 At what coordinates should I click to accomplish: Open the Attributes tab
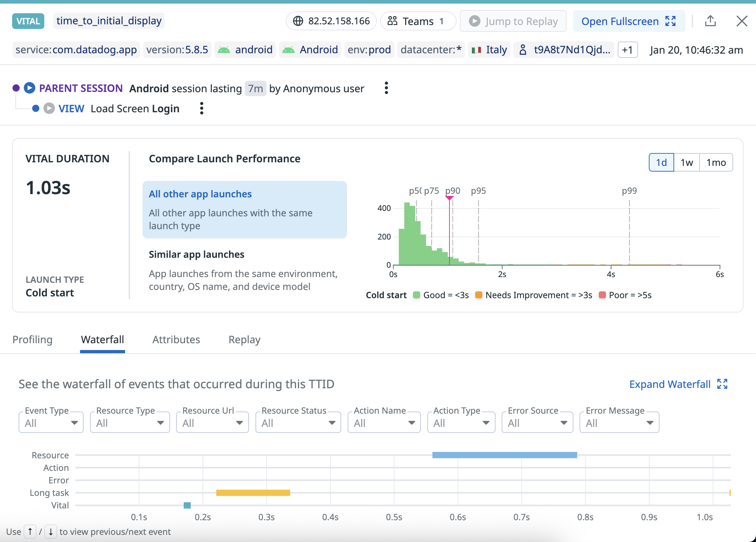(176, 340)
